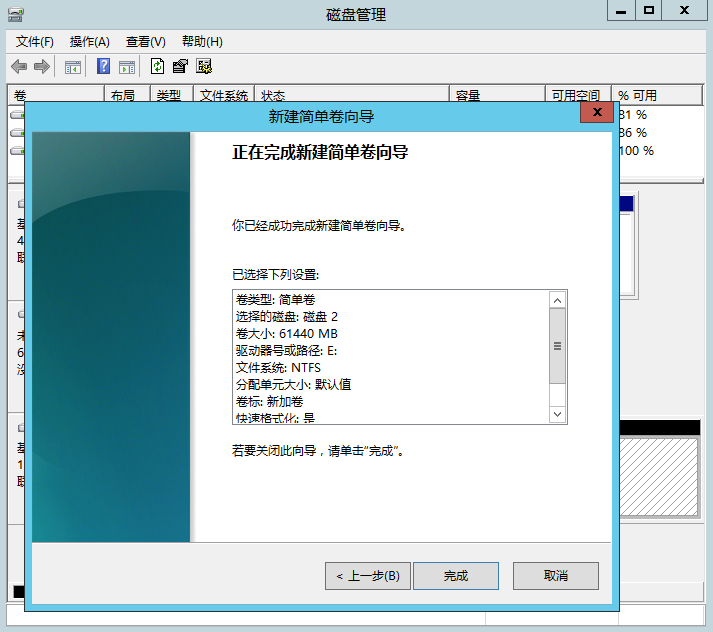Click the Forward arrow toolbar icon

click(x=42, y=67)
